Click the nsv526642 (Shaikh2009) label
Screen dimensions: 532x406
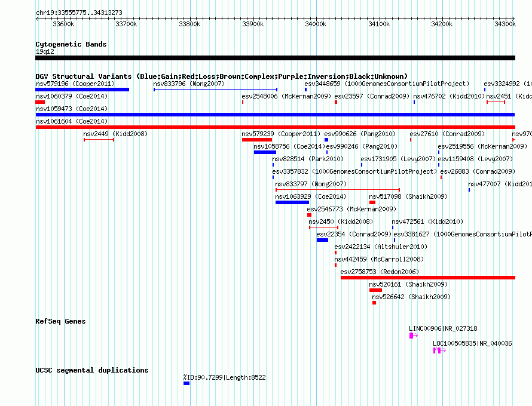(411, 297)
